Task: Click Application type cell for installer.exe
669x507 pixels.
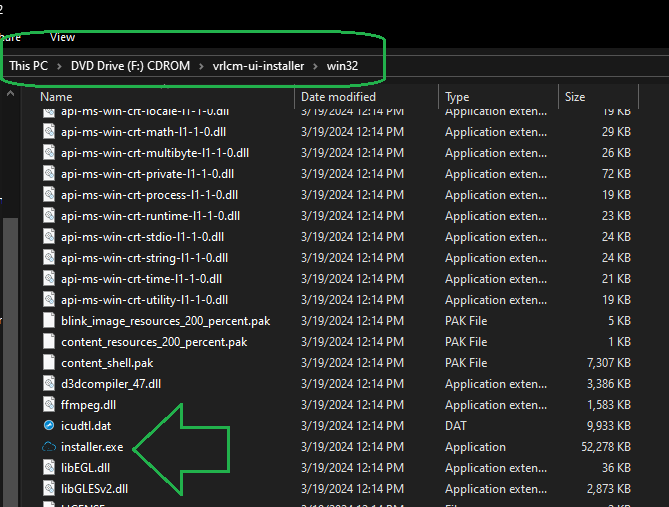Action: point(475,447)
